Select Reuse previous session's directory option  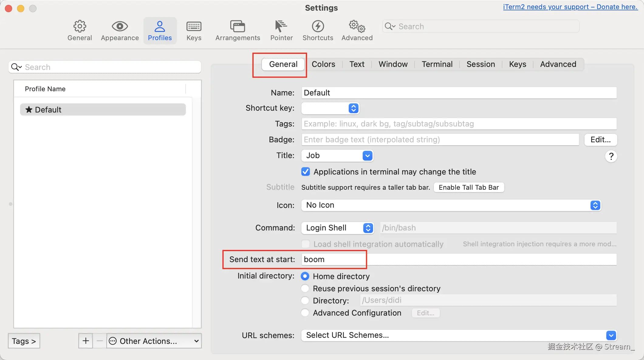click(x=305, y=288)
